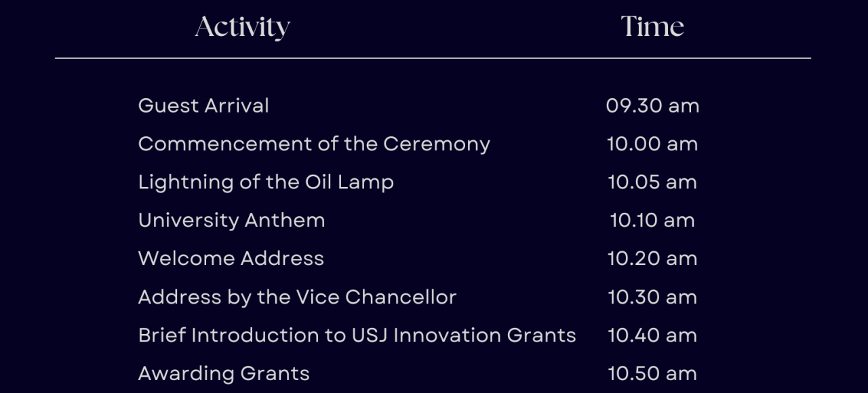Click the 10.00 am time entry
Viewport: 868px width, 393px height.
point(652,144)
